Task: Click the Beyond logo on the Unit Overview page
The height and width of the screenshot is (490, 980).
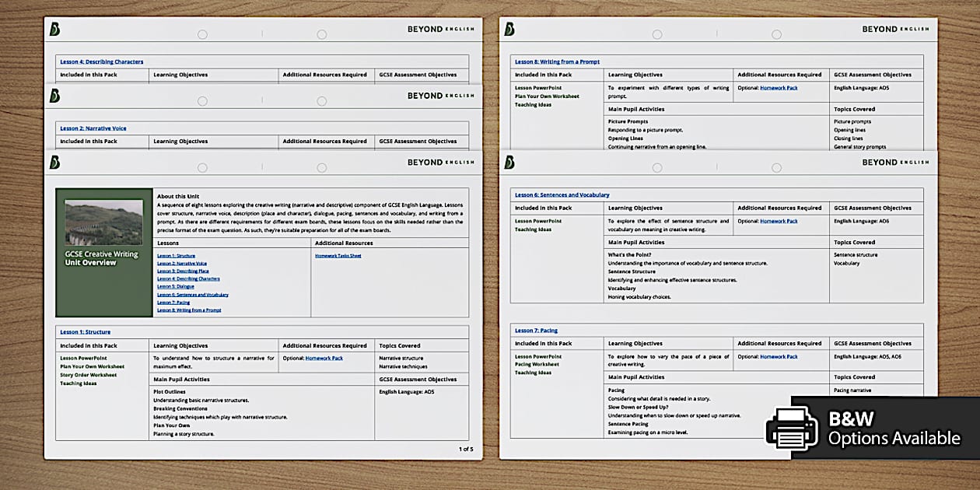Action: point(54,163)
